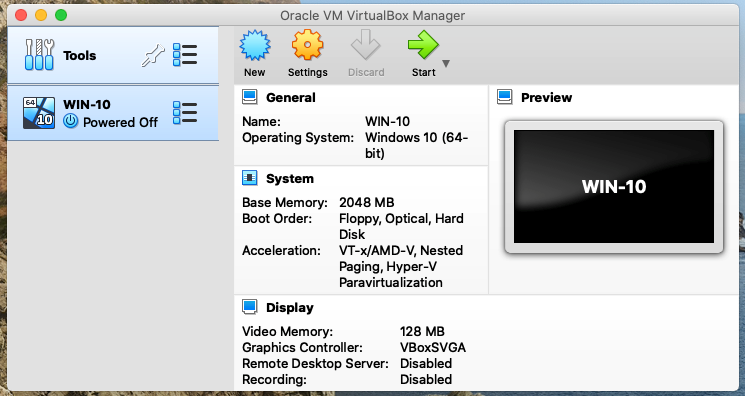Click the greyed-out Discard arrow icon

[365, 45]
